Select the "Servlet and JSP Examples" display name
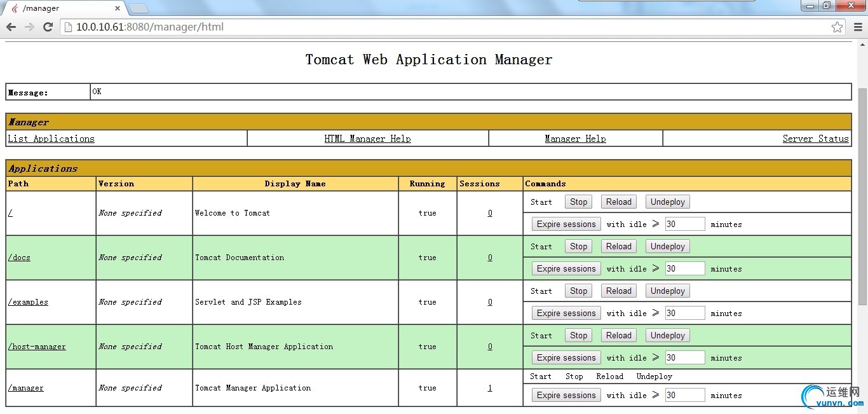 tap(248, 302)
